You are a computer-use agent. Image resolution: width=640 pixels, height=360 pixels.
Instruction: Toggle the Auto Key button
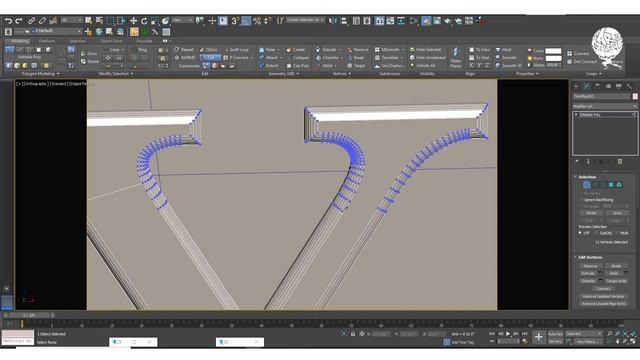click(x=555, y=334)
